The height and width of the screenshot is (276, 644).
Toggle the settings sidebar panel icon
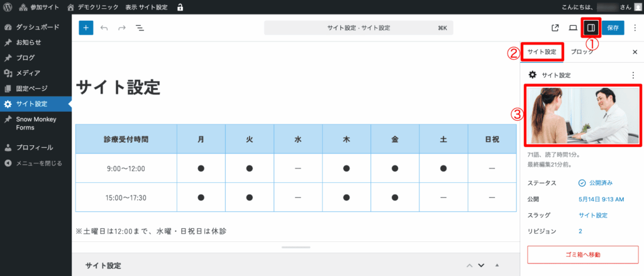[x=591, y=28]
